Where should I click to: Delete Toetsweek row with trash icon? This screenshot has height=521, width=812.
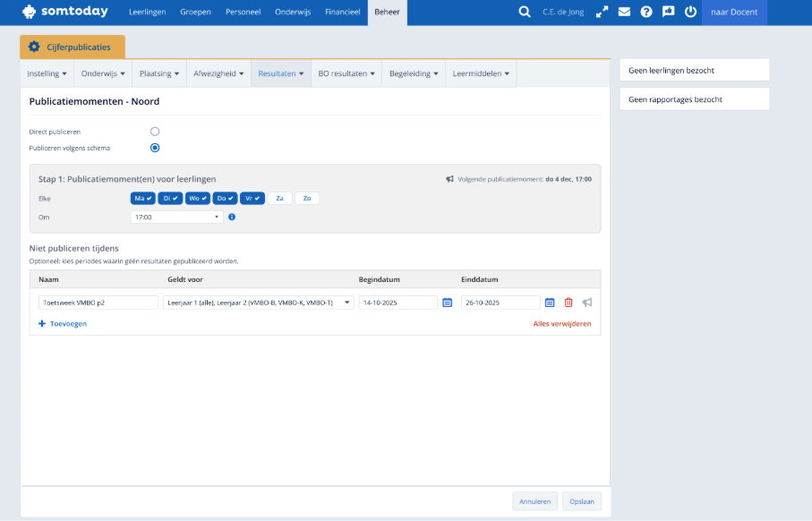point(568,303)
